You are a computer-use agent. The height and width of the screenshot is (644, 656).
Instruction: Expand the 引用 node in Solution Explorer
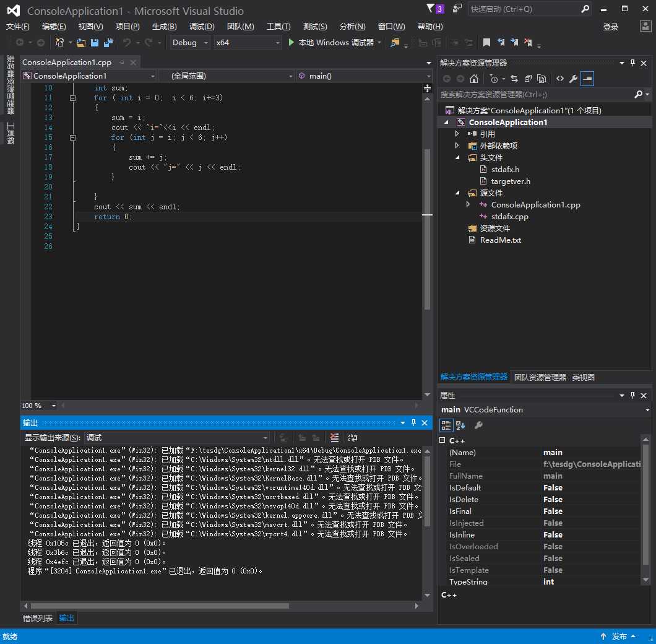coord(457,134)
